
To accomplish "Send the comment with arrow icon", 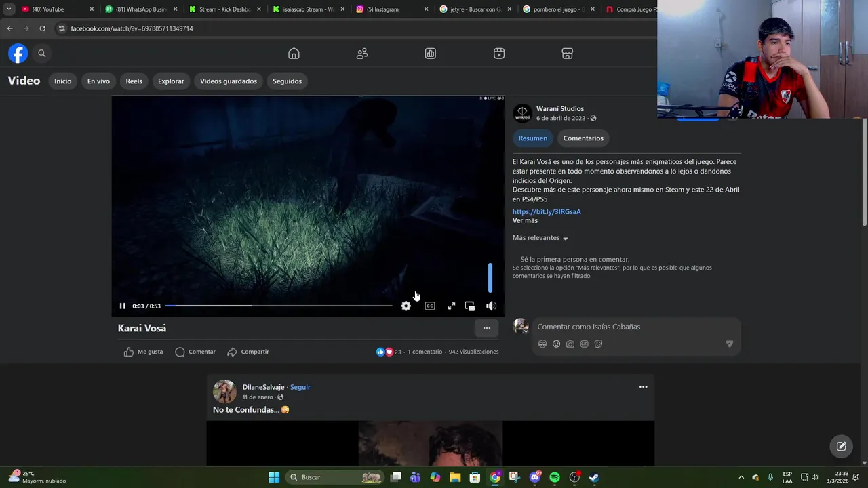I will (730, 344).
